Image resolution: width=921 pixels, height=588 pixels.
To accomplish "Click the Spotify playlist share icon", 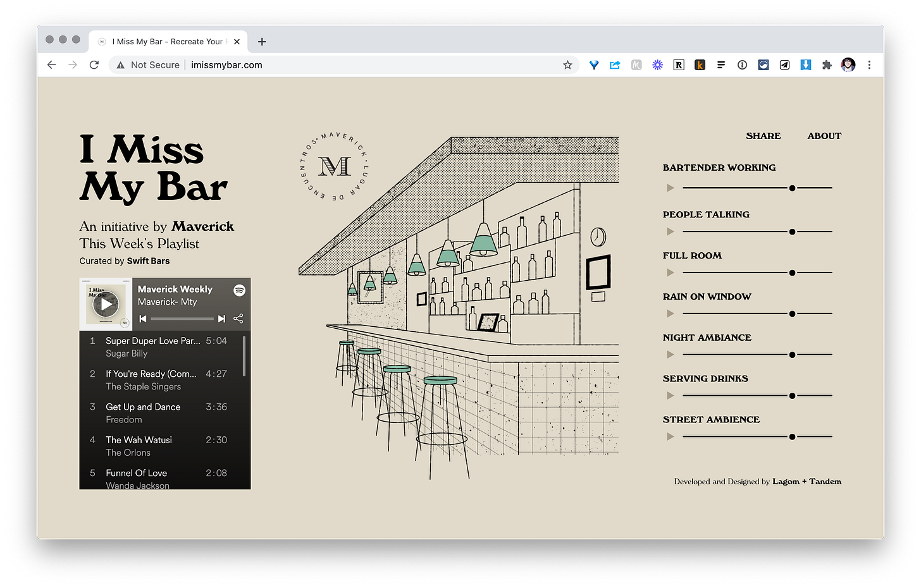I will (238, 319).
